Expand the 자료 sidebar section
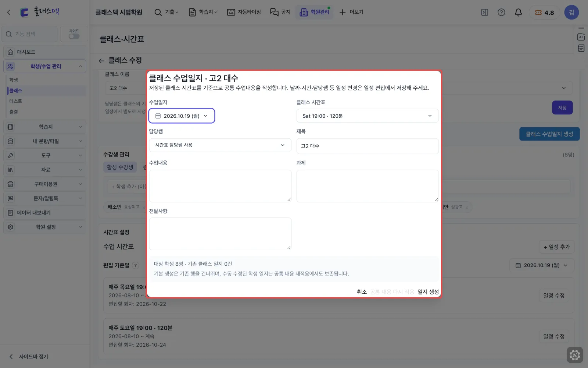This screenshot has width=588, height=368. (45, 170)
